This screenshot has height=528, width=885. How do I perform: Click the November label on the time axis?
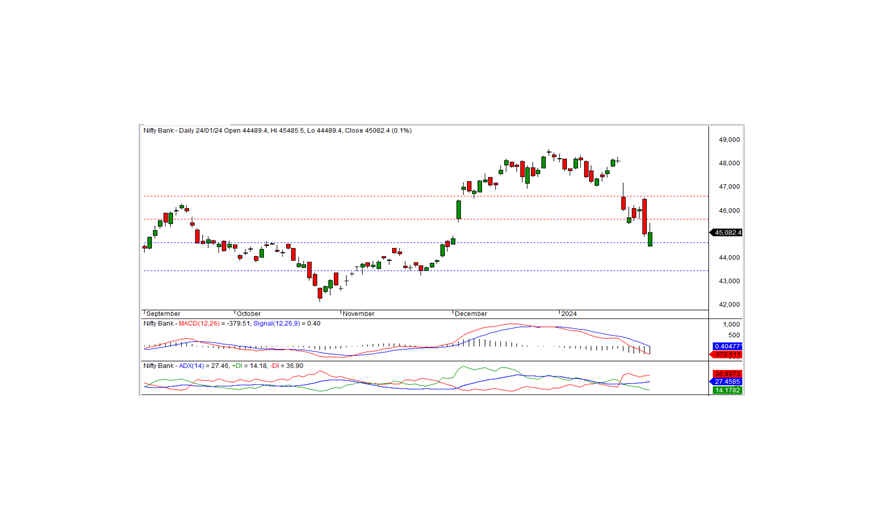[x=358, y=313]
